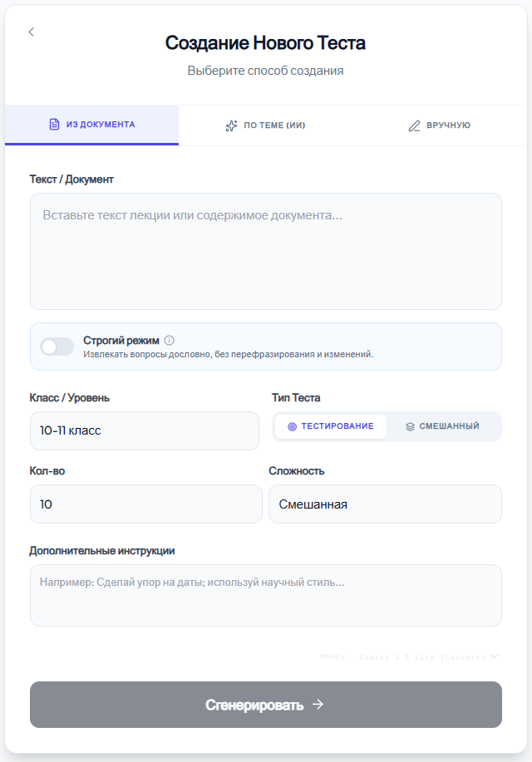Image resolution: width=532 pixels, height=762 pixels.
Task: Open the Сложность Смешанная dropdown
Action: pos(385,504)
